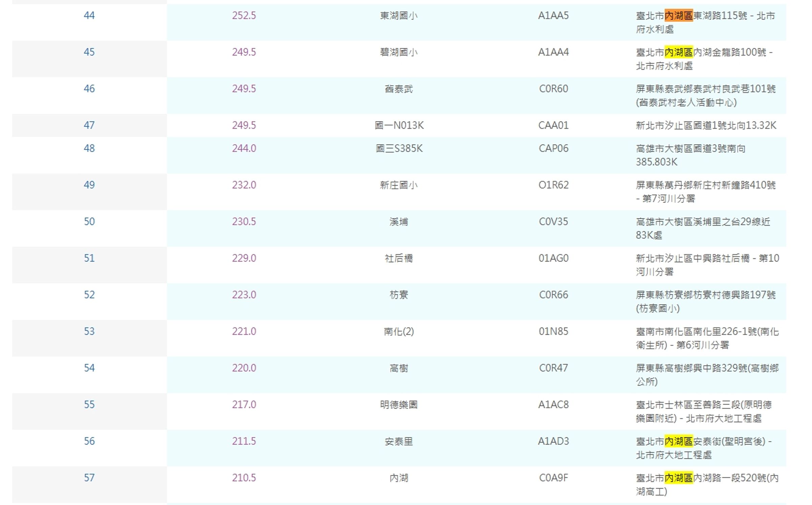Viewport: 812px width, 505px height.
Task: Click station name 舊泰武
Action: pos(399,89)
